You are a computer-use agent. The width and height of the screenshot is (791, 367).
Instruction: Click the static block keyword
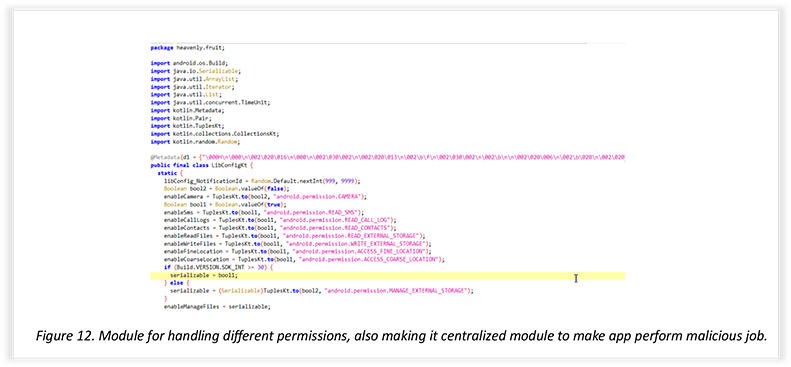pyautogui.click(x=168, y=173)
